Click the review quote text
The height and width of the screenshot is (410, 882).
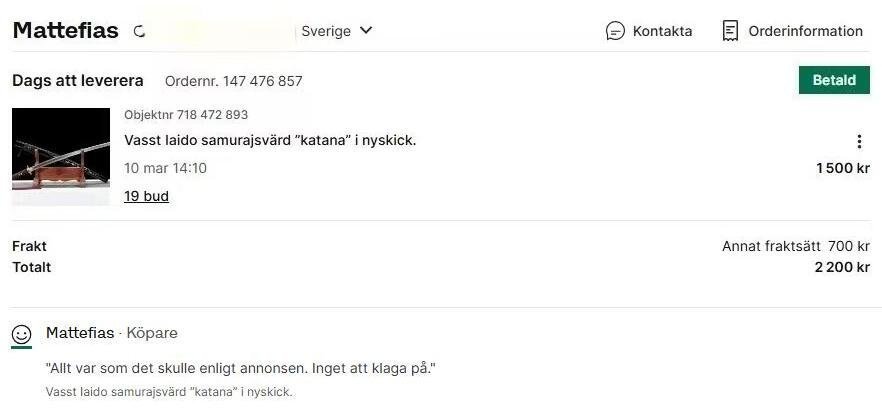[x=241, y=369]
